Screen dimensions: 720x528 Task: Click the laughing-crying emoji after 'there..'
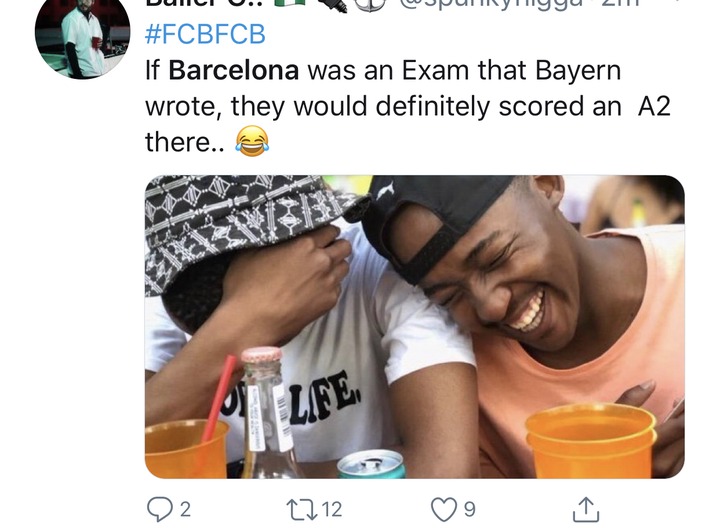pos(252,141)
